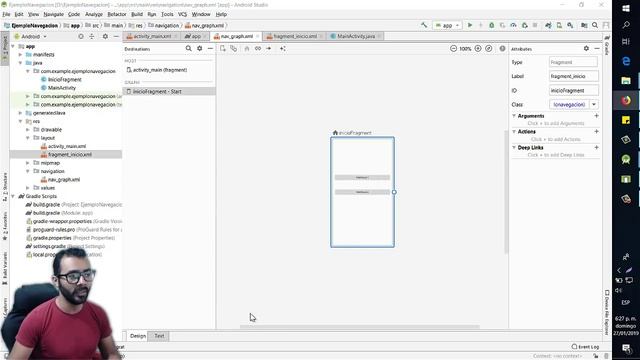Select inicioFragment - Start destination
640x360 pixels.
coord(169,91)
